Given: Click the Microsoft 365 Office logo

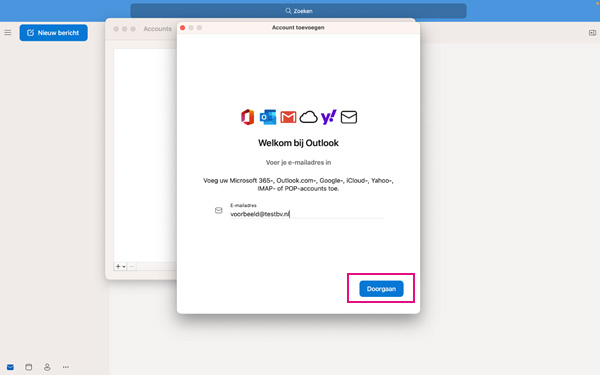Looking at the screenshot, I should (248, 117).
